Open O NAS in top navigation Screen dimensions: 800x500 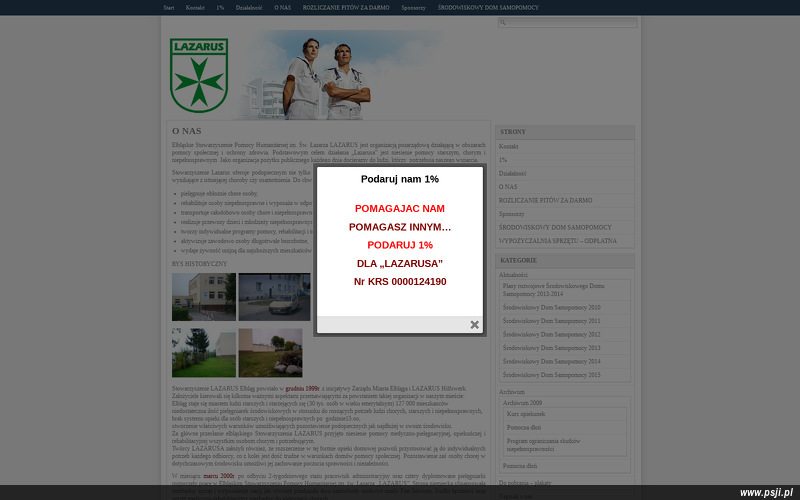coord(283,8)
